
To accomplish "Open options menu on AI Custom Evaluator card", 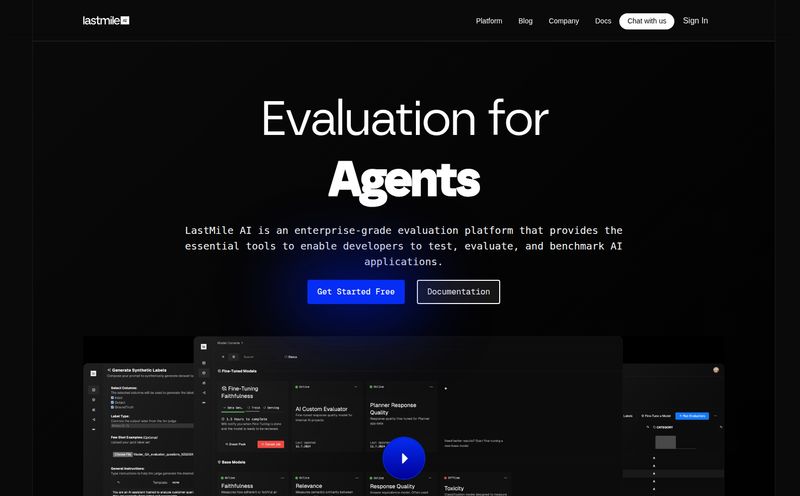I will click(x=356, y=387).
